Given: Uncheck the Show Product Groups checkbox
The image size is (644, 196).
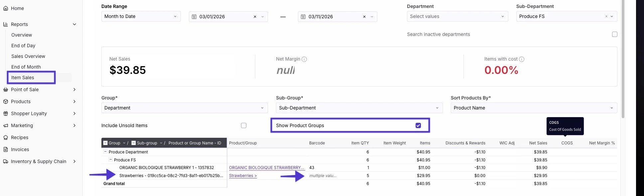Looking at the screenshot, I should (x=418, y=125).
